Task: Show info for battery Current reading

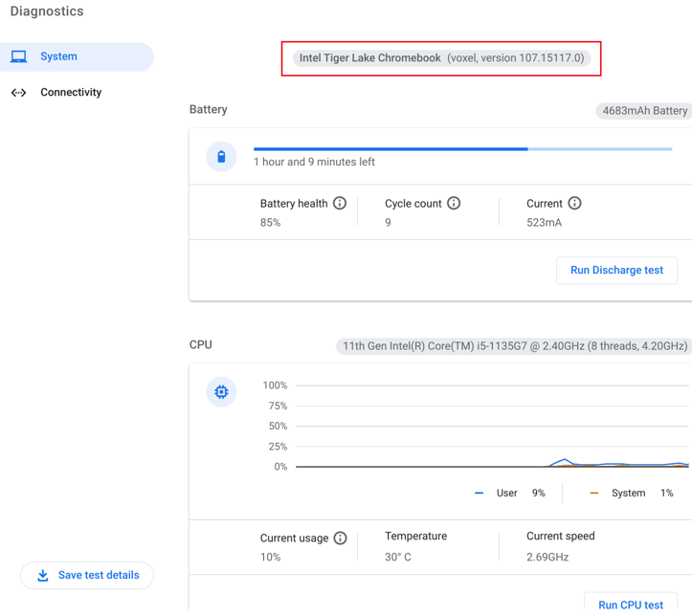Action: tap(574, 204)
